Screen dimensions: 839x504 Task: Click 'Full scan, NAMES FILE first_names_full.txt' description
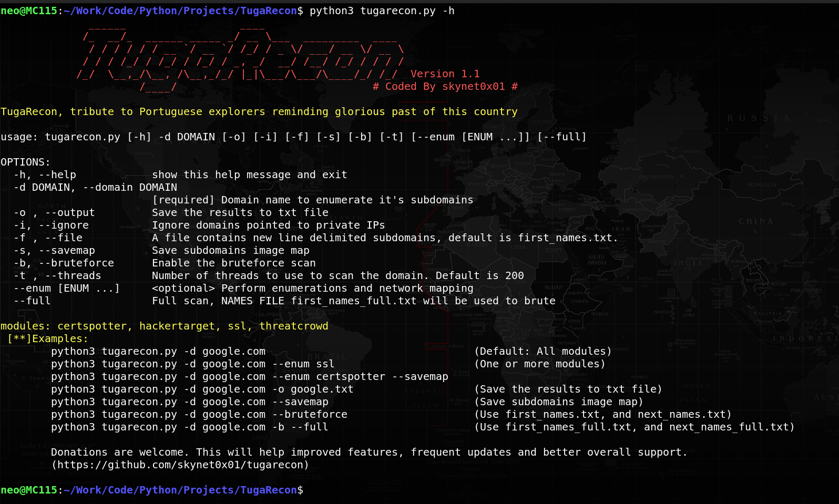[354, 301]
